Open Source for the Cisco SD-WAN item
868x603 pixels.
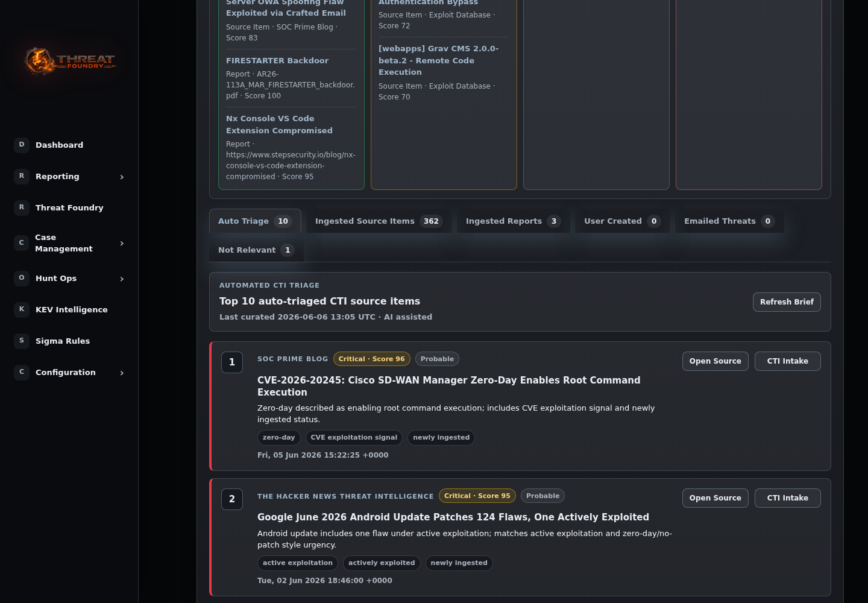[x=715, y=361]
